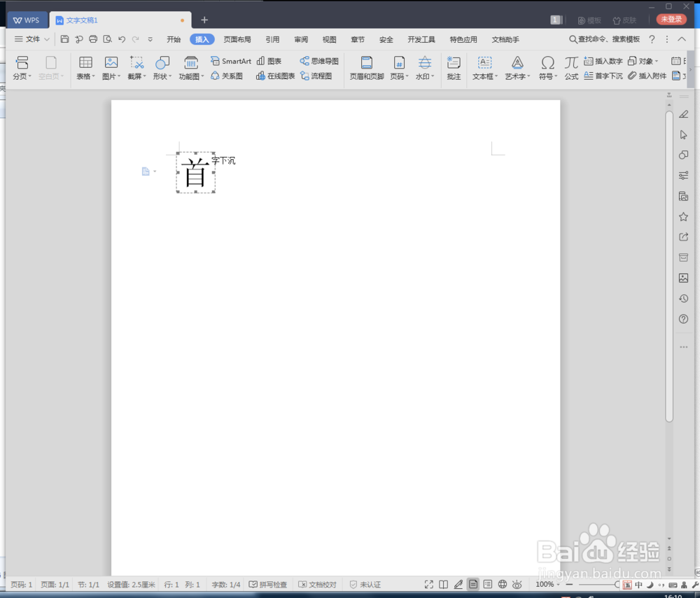Add a new document tab with plus
The height and width of the screenshot is (598, 700).
[204, 20]
